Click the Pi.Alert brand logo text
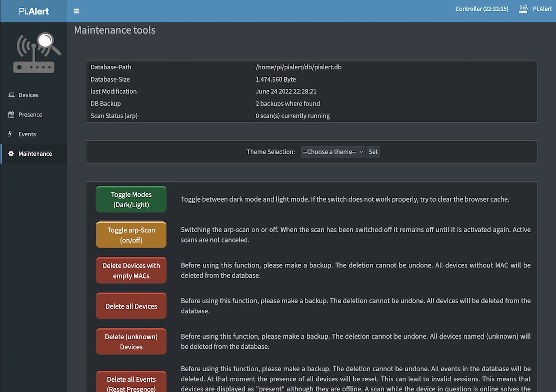Image resolution: width=556 pixels, height=392 pixels. tap(34, 11)
